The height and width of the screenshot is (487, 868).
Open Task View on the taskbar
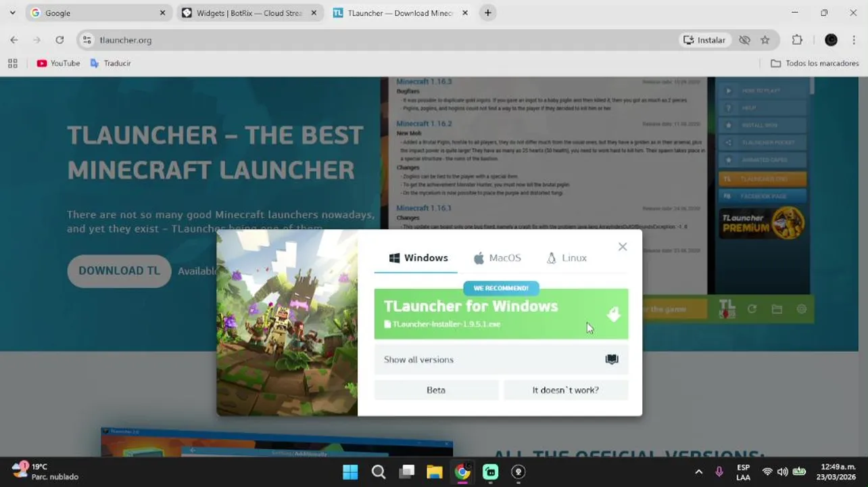click(x=406, y=472)
